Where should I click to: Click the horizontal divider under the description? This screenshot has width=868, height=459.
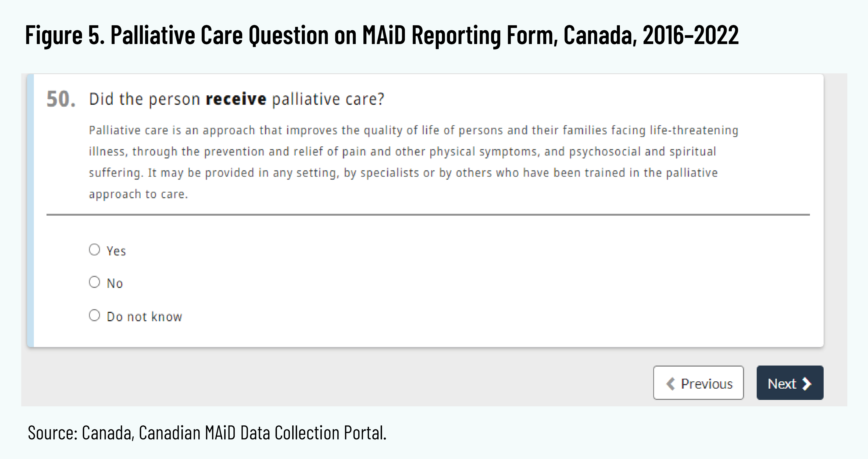click(428, 215)
